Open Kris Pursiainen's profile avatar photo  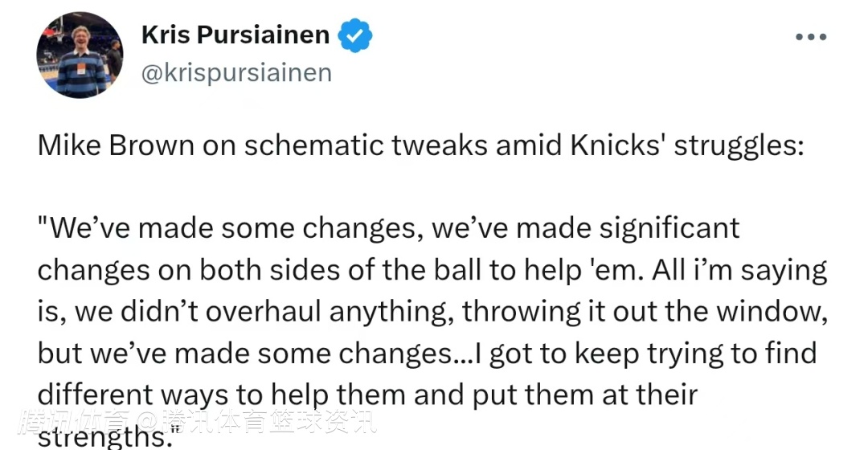coord(80,55)
